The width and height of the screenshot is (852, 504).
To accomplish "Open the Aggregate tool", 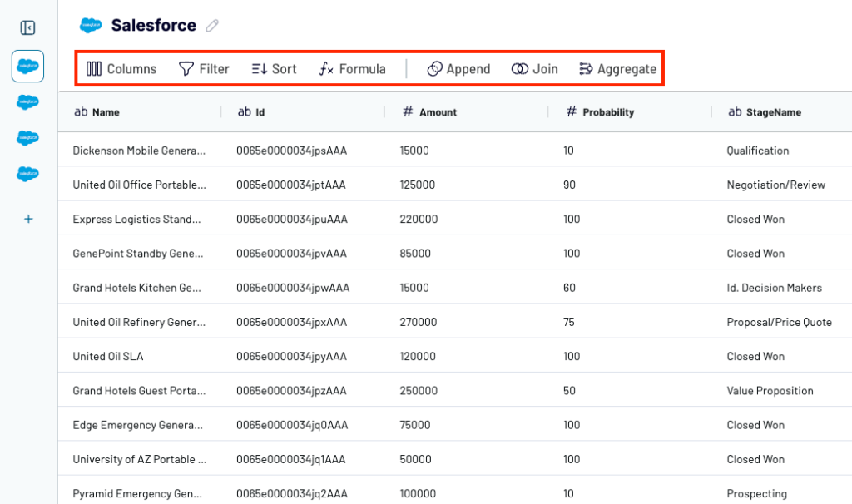I will 618,69.
